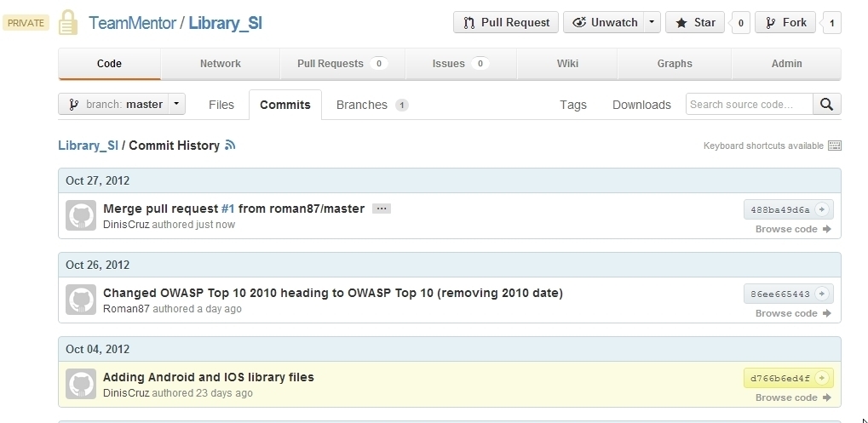Toggle Star on this repository

pyautogui.click(x=695, y=23)
